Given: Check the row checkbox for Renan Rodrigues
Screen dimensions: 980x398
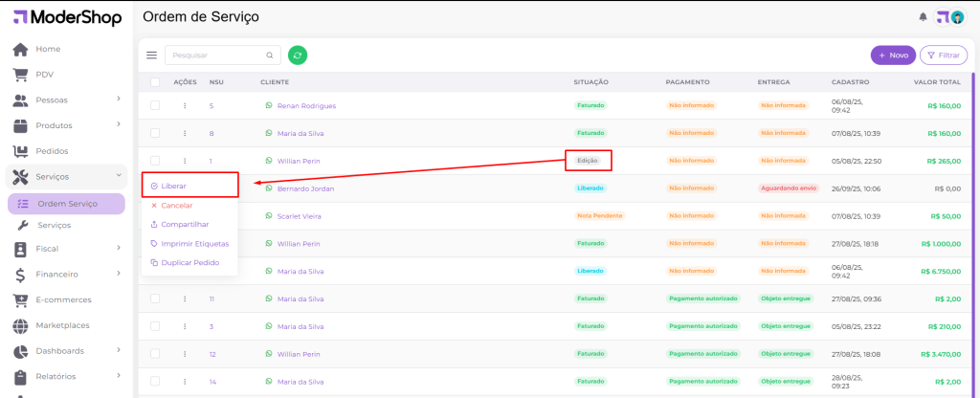Looking at the screenshot, I should tap(155, 106).
